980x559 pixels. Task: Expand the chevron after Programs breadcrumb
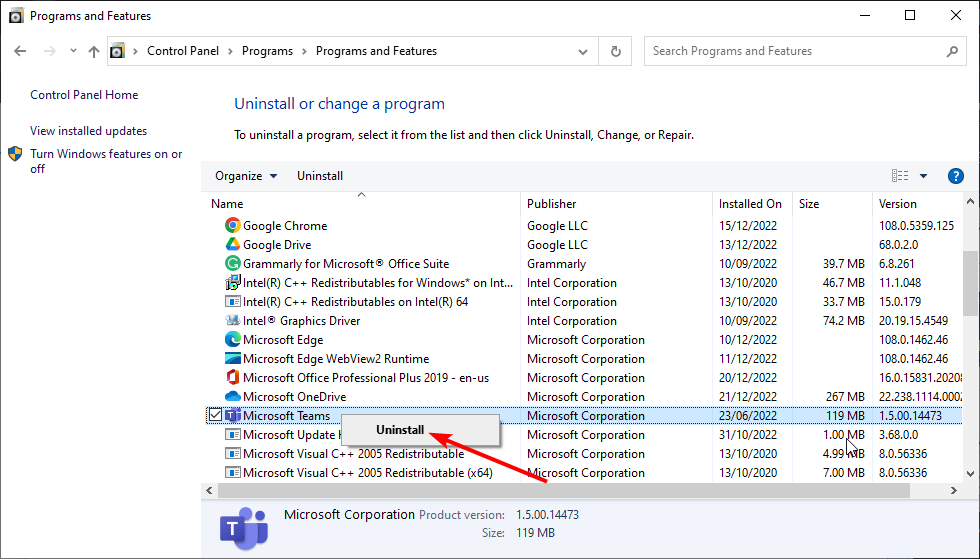coord(304,51)
